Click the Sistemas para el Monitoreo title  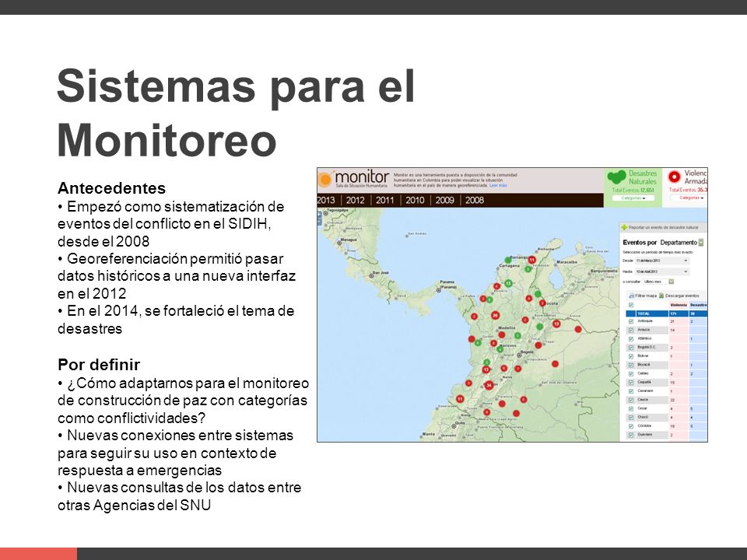pyautogui.click(x=236, y=113)
